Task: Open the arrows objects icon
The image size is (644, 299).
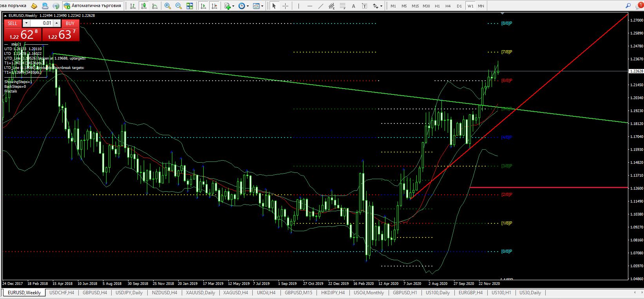Action: (x=375, y=6)
